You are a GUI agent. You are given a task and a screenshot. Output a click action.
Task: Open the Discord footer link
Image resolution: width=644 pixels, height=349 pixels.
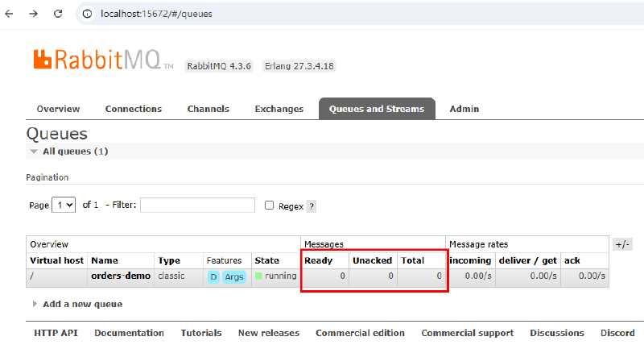[x=617, y=333]
